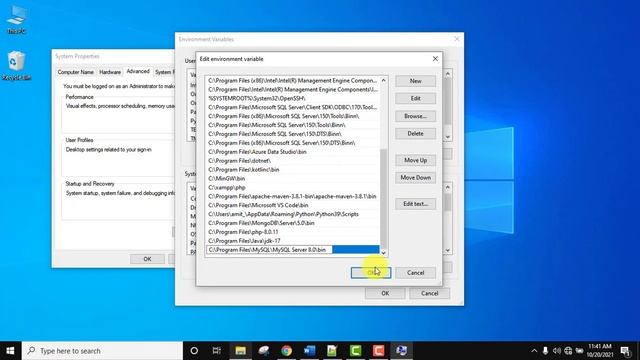Select the Python39\Scripts path entry

[293, 214]
